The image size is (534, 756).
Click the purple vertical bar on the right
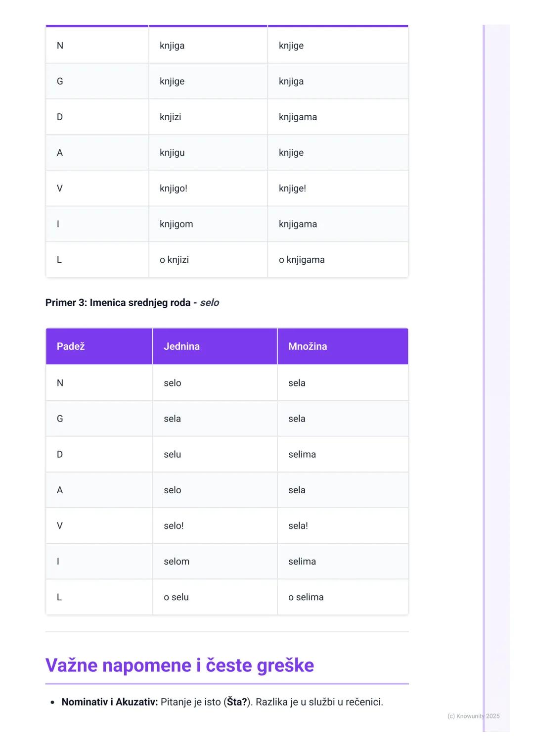484,376
